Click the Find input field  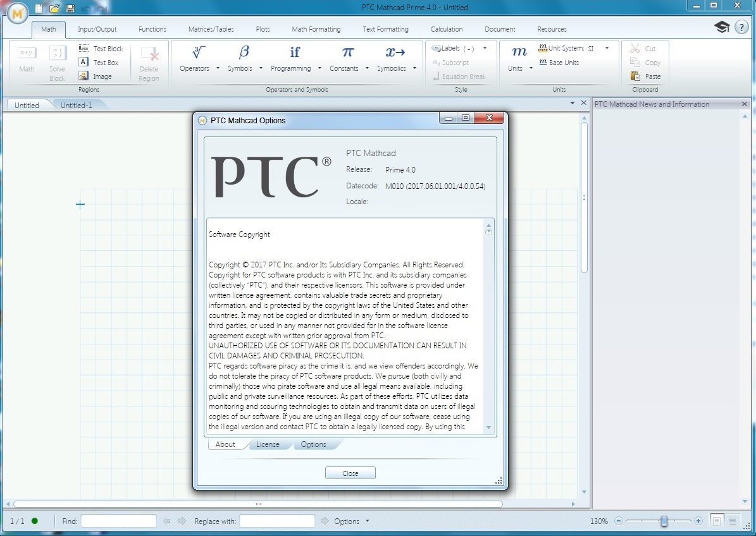(x=118, y=521)
